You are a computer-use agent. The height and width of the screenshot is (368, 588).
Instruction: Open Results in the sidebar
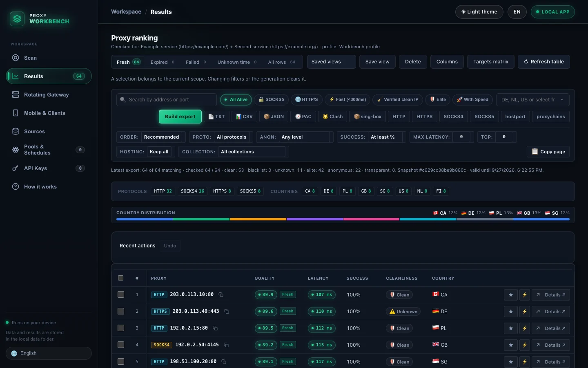(x=49, y=76)
